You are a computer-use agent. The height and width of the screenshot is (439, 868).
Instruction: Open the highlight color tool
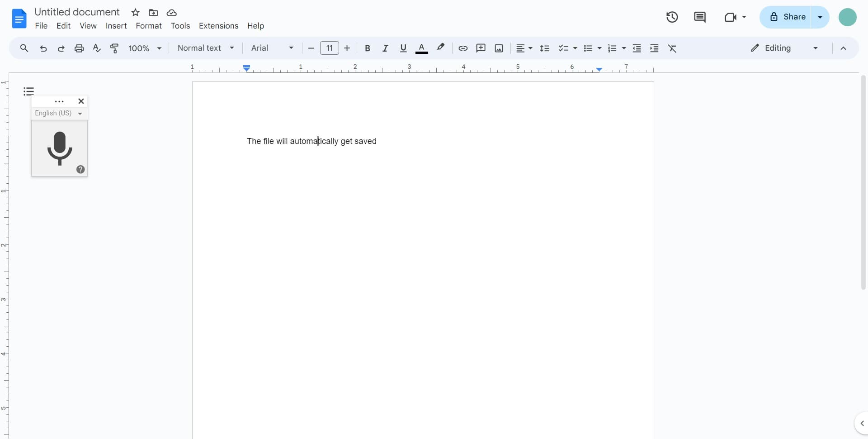pyautogui.click(x=440, y=48)
